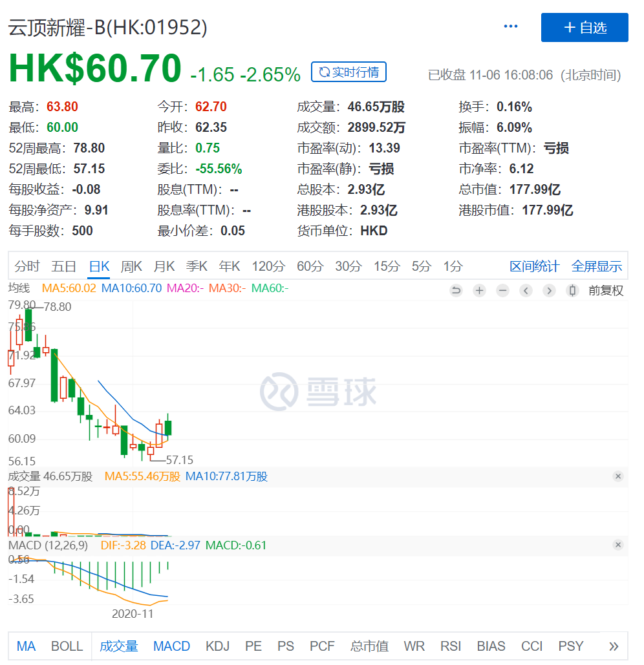Toggle the KDJ sub-indicator
This screenshot has height=665, width=644.
pyautogui.click(x=217, y=646)
